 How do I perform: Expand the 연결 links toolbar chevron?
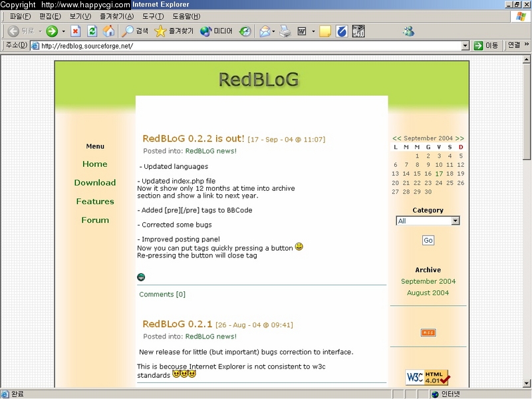[527, 44]
